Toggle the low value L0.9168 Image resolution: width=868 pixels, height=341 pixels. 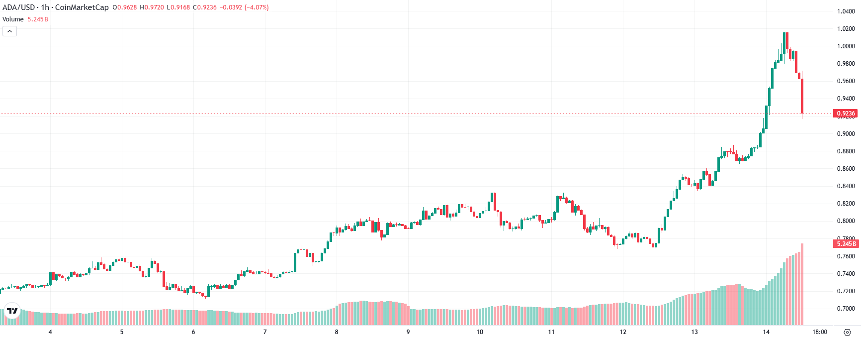(x=178, y=7)
